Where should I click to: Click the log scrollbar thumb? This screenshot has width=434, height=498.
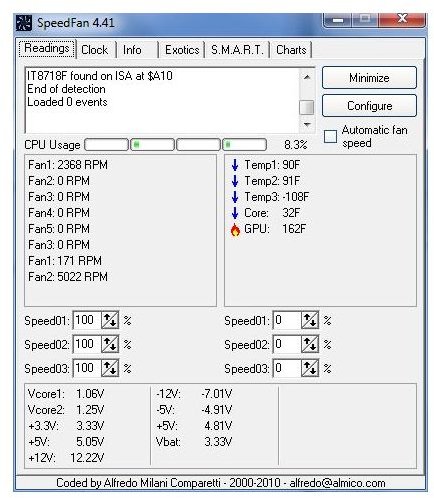(307, 107)
